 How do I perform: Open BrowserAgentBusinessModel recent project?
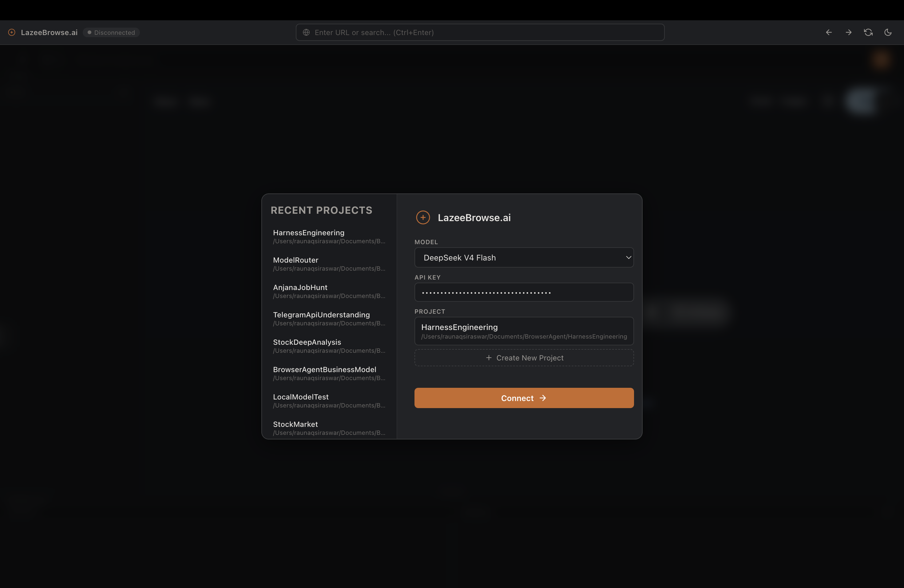pyautogui.click(x=329, y=373)
